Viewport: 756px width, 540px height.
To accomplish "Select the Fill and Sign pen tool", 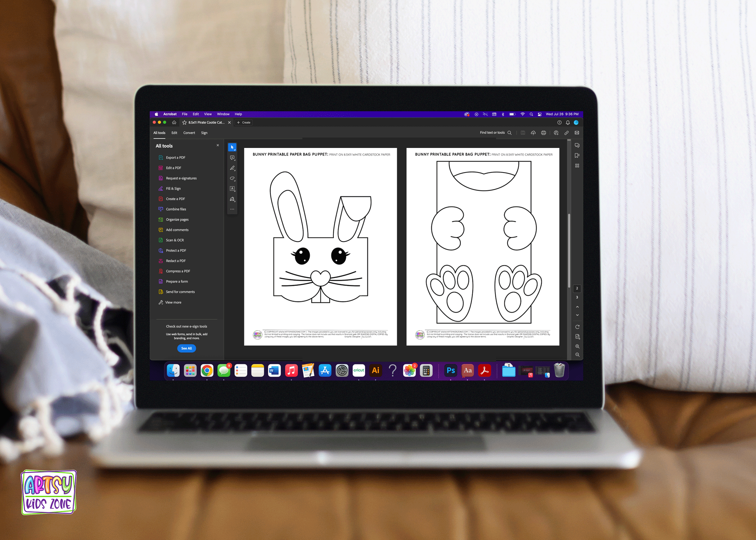I will coord(232,198).
